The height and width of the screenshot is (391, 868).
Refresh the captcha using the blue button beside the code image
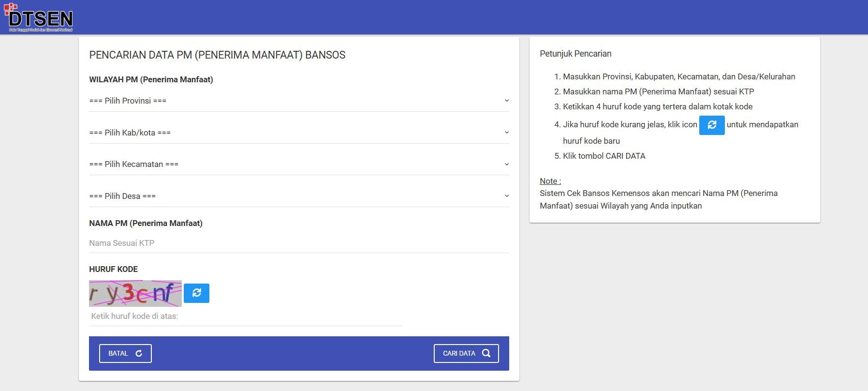click(x=196, y=293)
